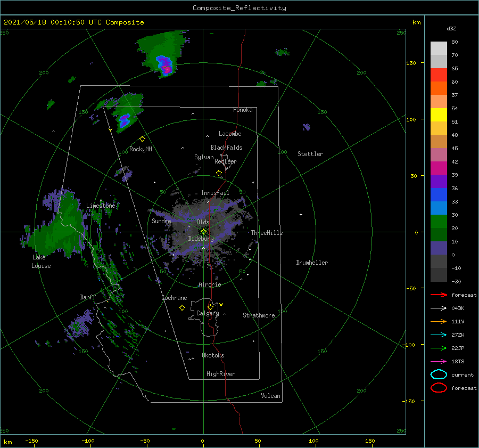Pick the yellow 51-54 dBZ legend band

439,115
